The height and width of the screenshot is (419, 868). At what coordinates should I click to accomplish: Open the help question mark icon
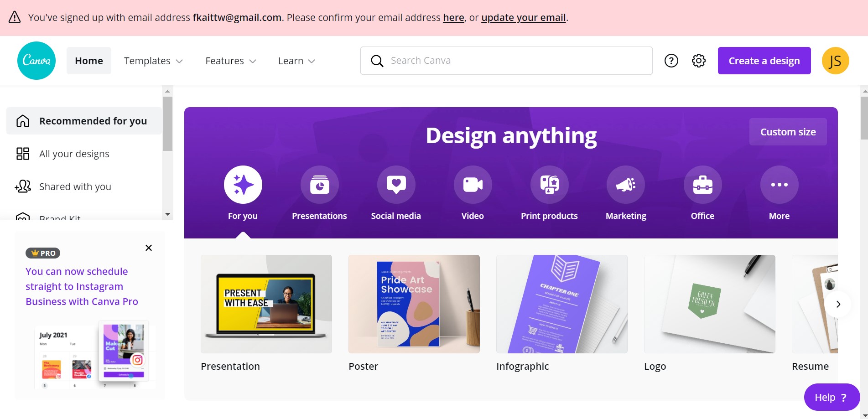(x=671, y=61)
